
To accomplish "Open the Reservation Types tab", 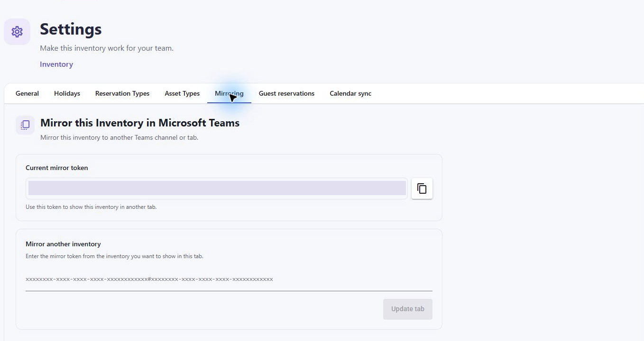I will [x=122, y=93].
